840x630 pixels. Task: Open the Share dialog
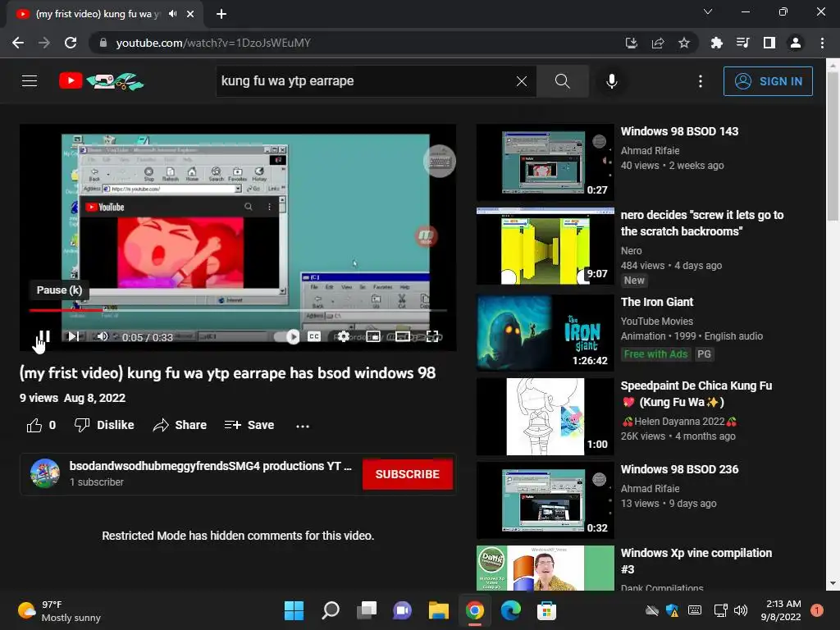coord(180,426)
